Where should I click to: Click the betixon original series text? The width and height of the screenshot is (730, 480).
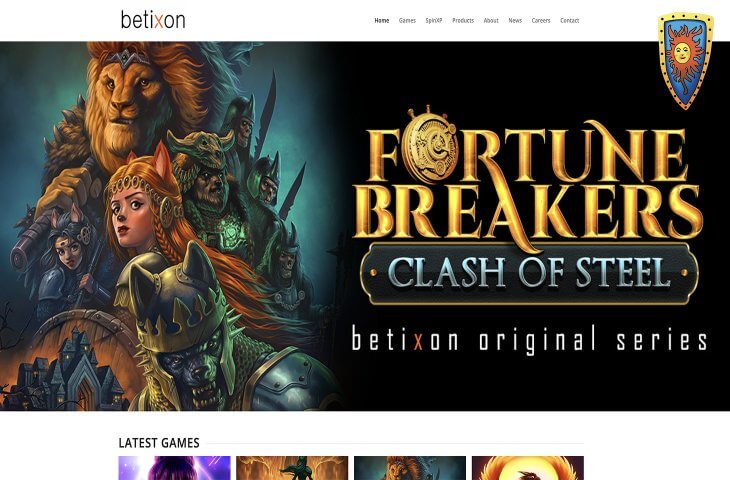click(529, 339)
